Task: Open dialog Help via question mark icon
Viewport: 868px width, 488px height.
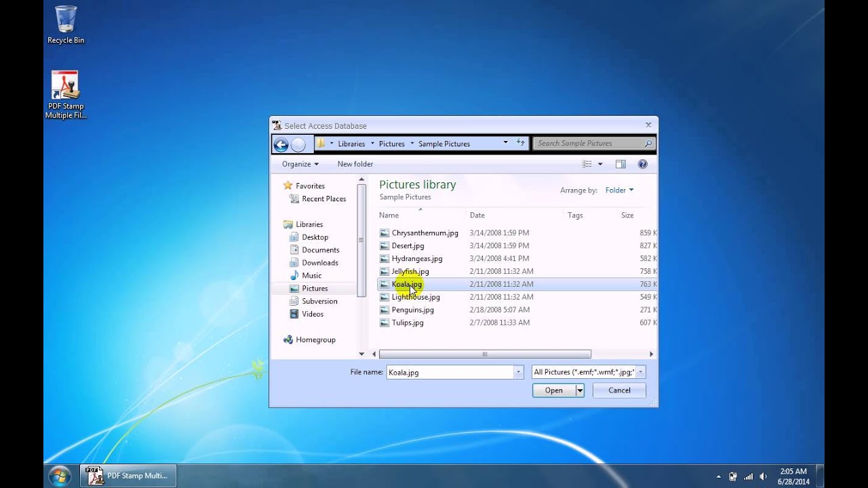Action: (x=643, y=164)
